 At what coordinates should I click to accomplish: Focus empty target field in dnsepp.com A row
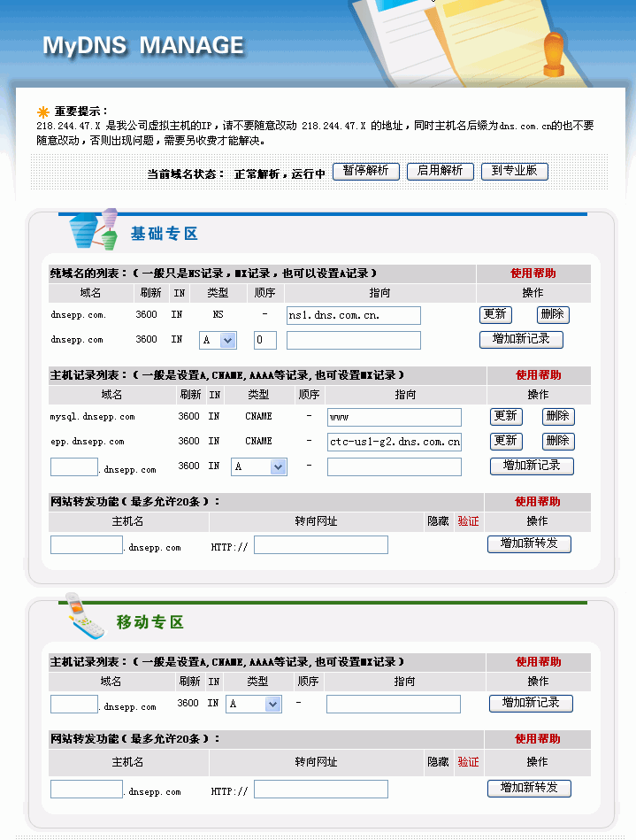[354, 340]
